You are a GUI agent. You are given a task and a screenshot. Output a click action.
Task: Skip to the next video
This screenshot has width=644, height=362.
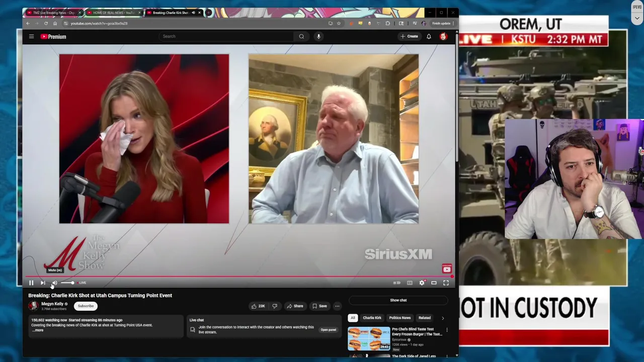pyautogui.click(x=43, y=283)
